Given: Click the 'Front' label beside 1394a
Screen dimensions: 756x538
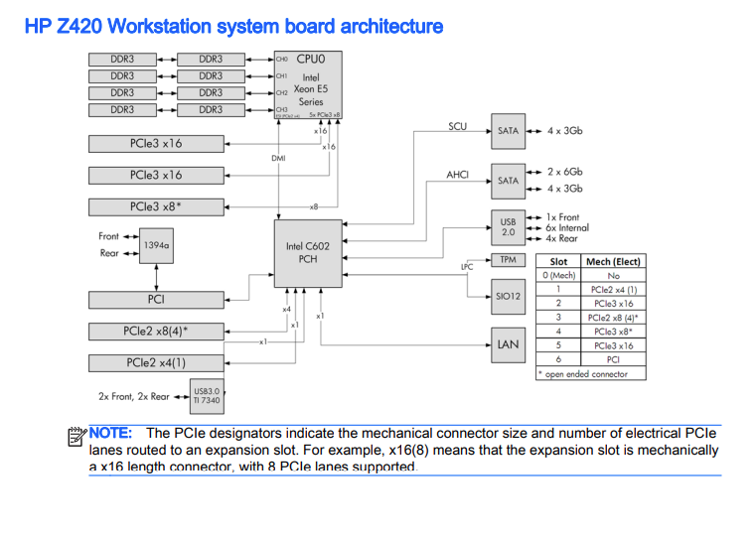Looking at the screenshot, I should [x=108, y=236].
